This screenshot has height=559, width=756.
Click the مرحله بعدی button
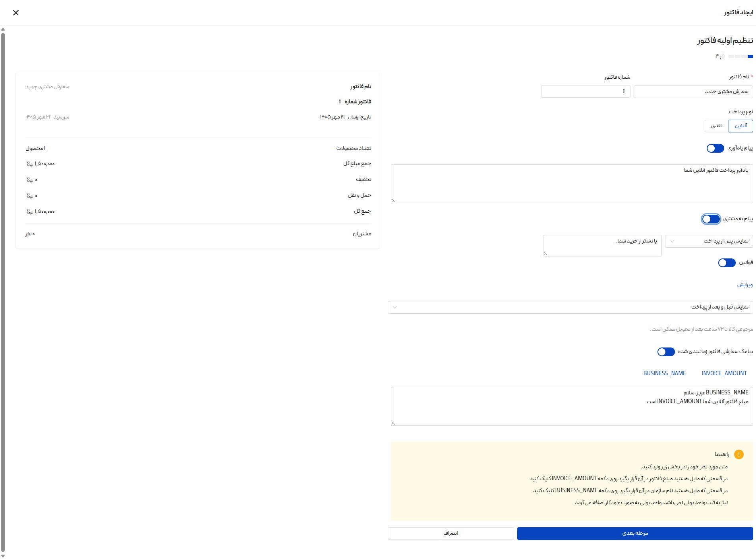[635, 534]
